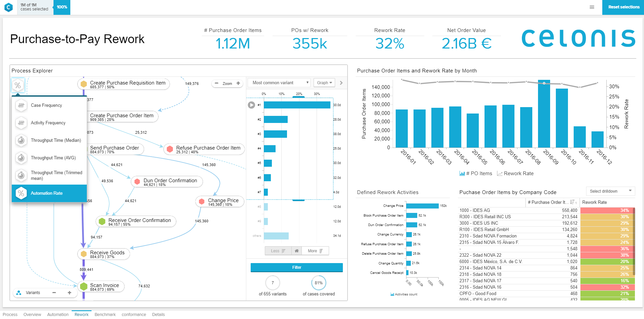
Task: Click the Variants icon in the explorer slider
Action: (19, 293)
